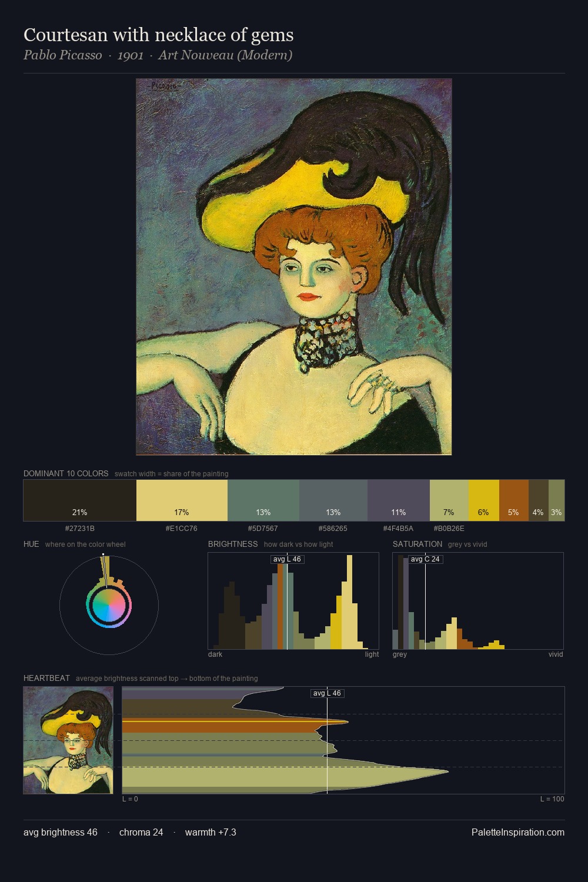Viewport: 588px width, 882px height.
Task: Select the burnt orange 5% swatch
Action: (514, 500)
